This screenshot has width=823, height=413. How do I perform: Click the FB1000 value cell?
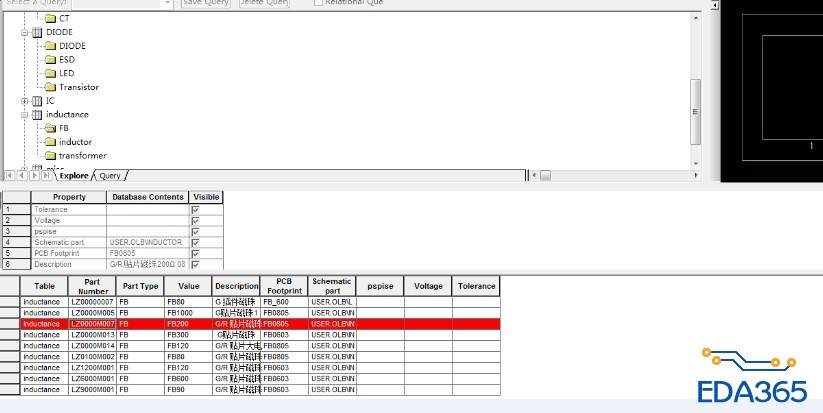click(x=188, y=313)
